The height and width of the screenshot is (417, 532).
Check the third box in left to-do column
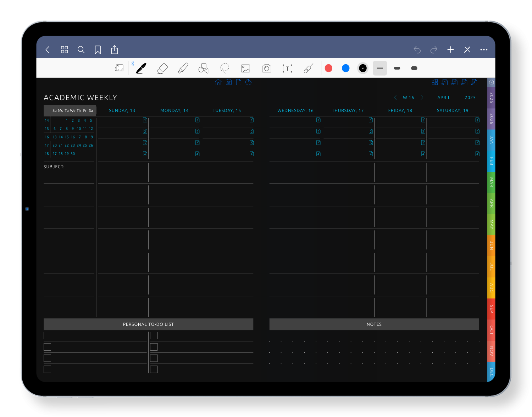tap(48, 358)
